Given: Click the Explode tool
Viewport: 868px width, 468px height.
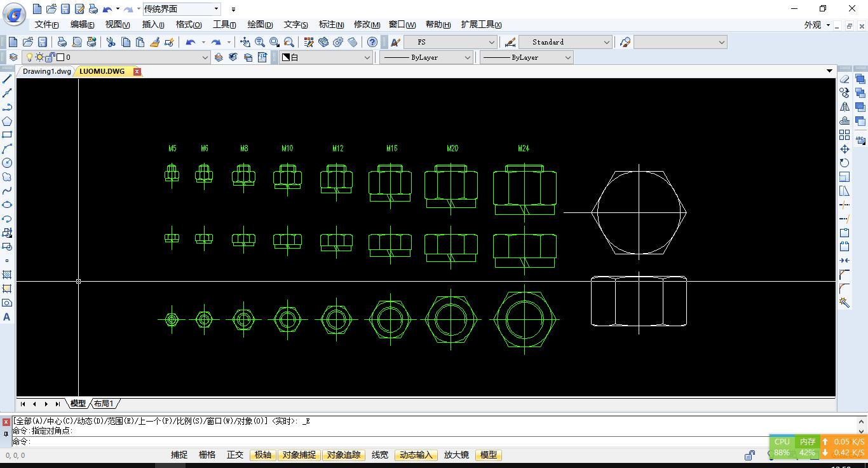Looking at the screenshot, I should (x=844, y=303).
